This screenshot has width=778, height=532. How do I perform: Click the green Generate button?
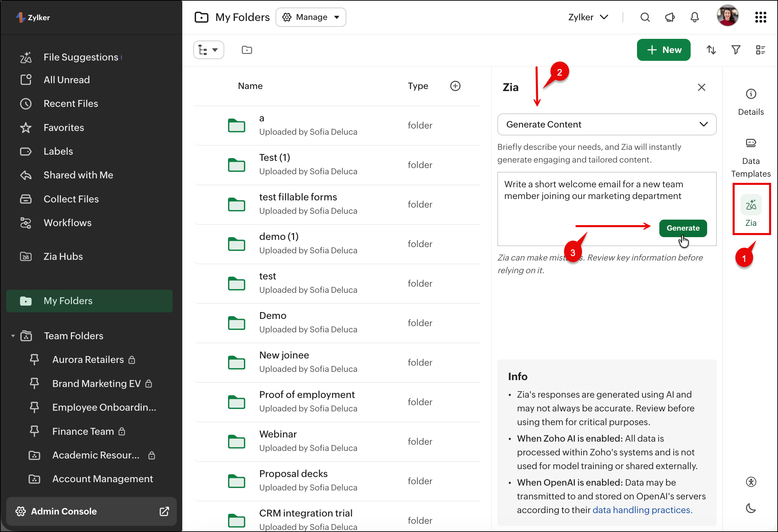point(683,228)
